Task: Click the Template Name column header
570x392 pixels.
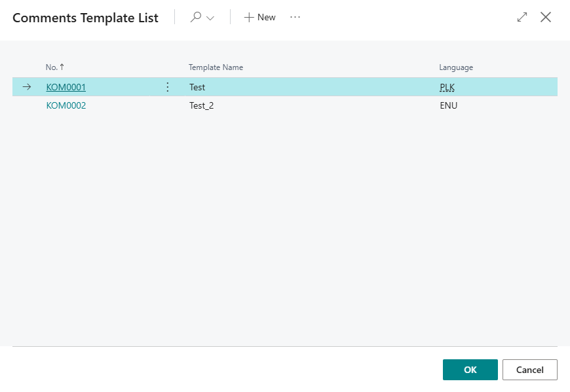Action: pyautogui.click(x=216, y=67)
